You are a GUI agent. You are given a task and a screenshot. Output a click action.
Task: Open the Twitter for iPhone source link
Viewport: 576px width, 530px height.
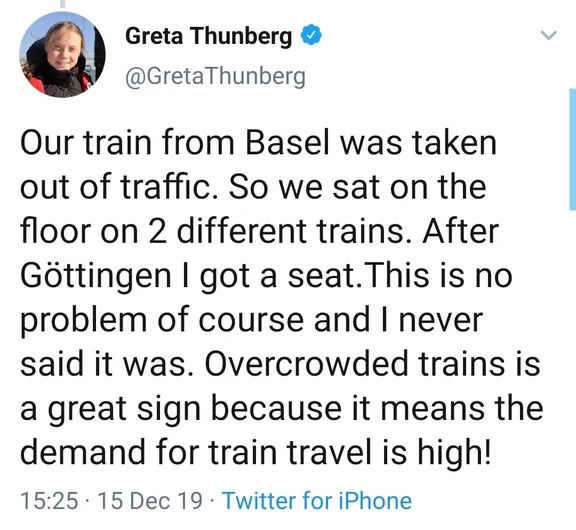point(317,500)
